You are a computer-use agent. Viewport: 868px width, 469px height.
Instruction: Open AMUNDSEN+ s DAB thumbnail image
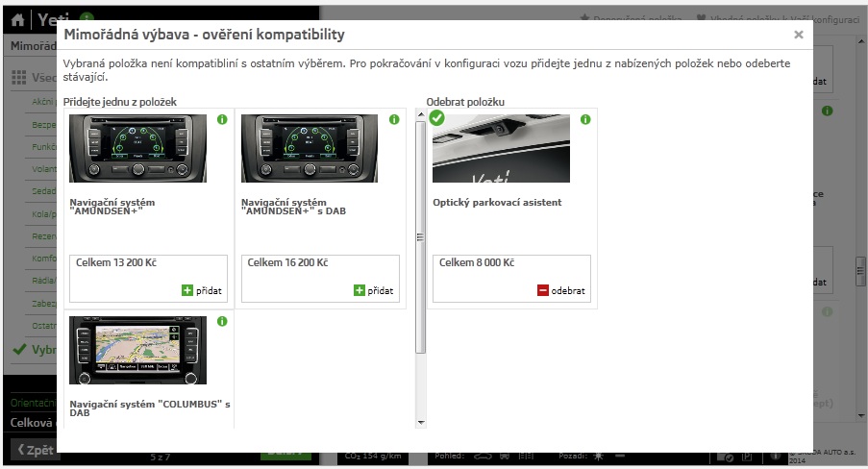coord(310,148)
